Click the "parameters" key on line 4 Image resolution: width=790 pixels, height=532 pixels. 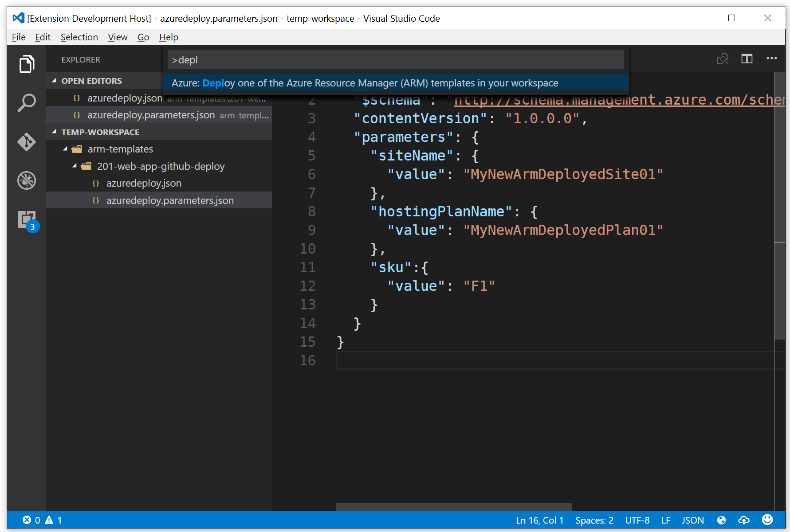click(x=403, y=137)
